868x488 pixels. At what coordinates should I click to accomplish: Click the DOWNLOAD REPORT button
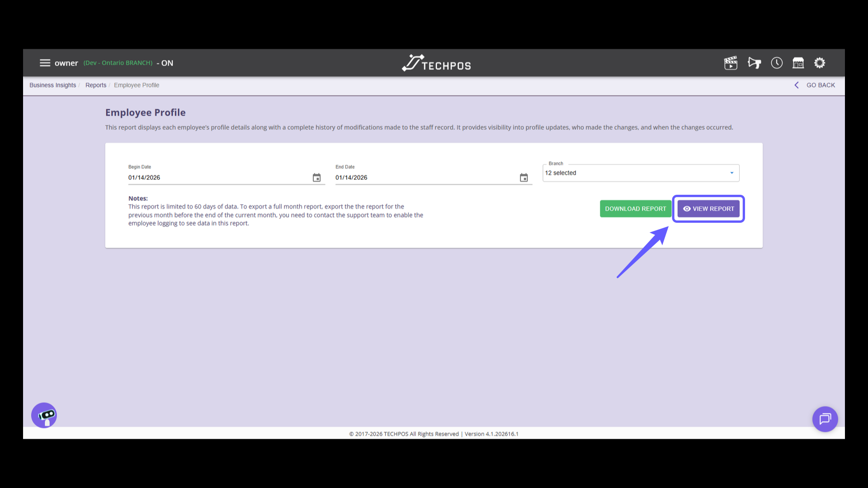coord(635,209)
